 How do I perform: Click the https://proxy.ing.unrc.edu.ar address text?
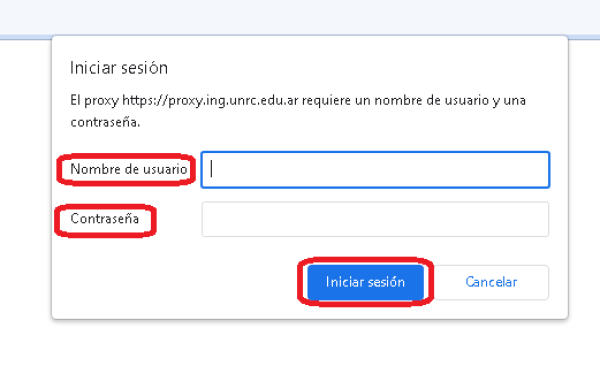[x=210, y=101]
